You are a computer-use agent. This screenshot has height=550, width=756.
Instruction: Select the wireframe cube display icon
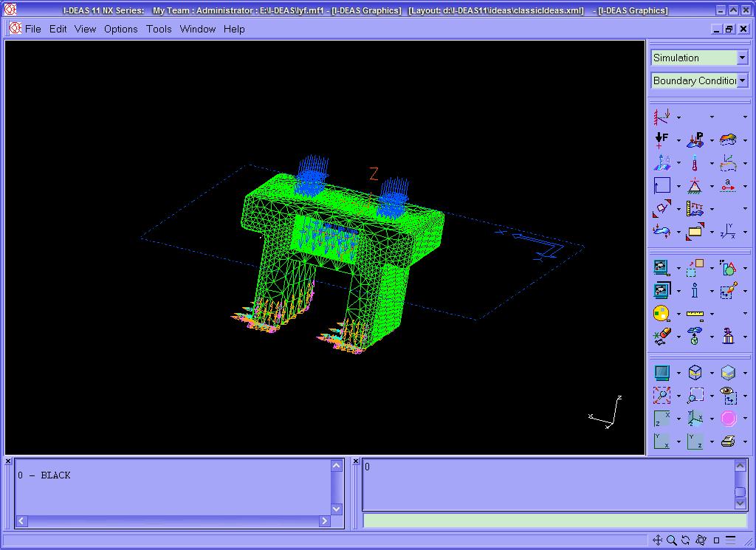[x=695, y=373]
